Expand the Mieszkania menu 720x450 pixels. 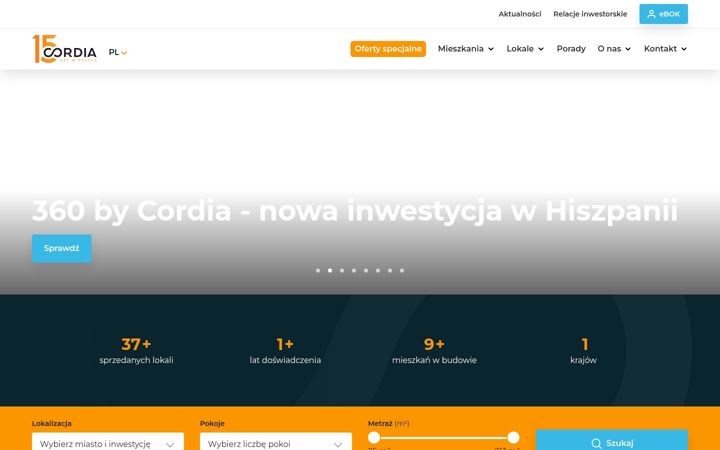click(x=466, y=49)
